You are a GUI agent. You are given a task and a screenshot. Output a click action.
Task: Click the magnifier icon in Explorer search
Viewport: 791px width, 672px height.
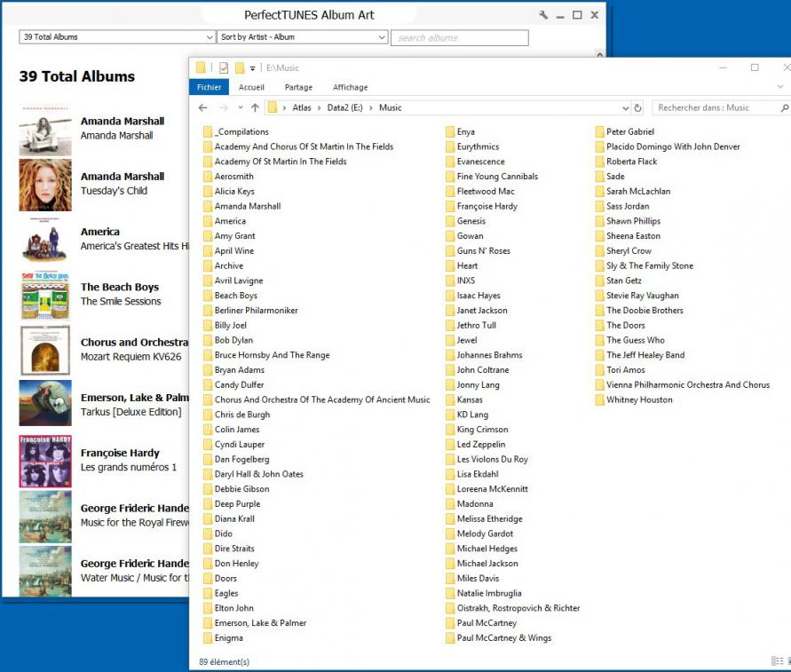[x=784, y=107]
